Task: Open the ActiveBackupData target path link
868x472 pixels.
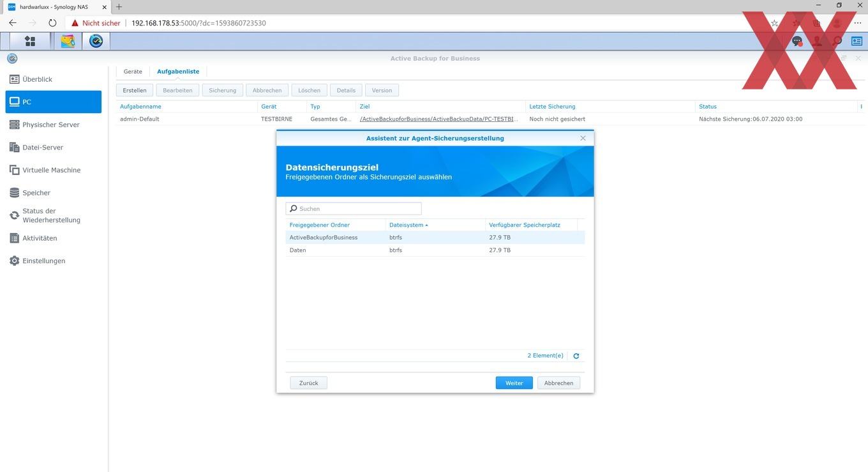Action: click(x=439, y=119)
